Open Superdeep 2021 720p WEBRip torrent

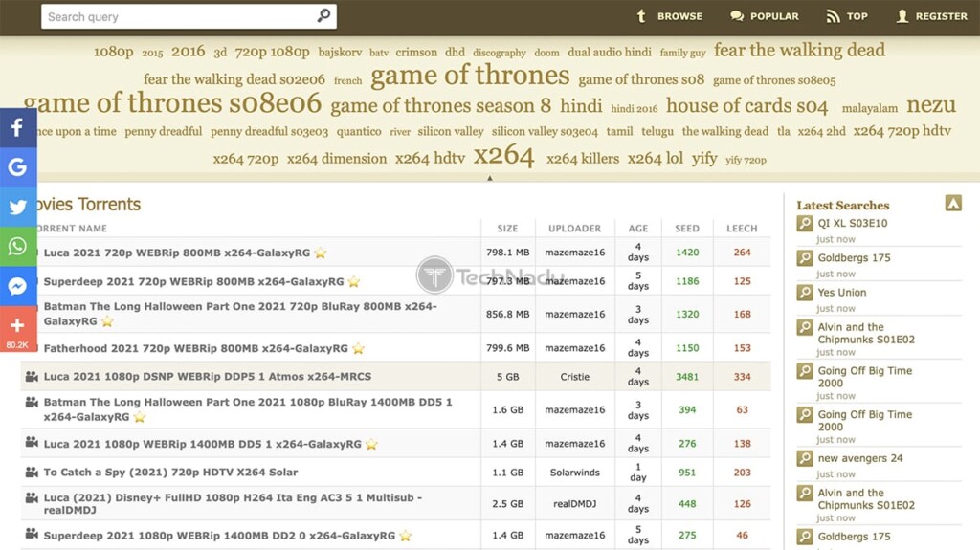click(193, 281)
